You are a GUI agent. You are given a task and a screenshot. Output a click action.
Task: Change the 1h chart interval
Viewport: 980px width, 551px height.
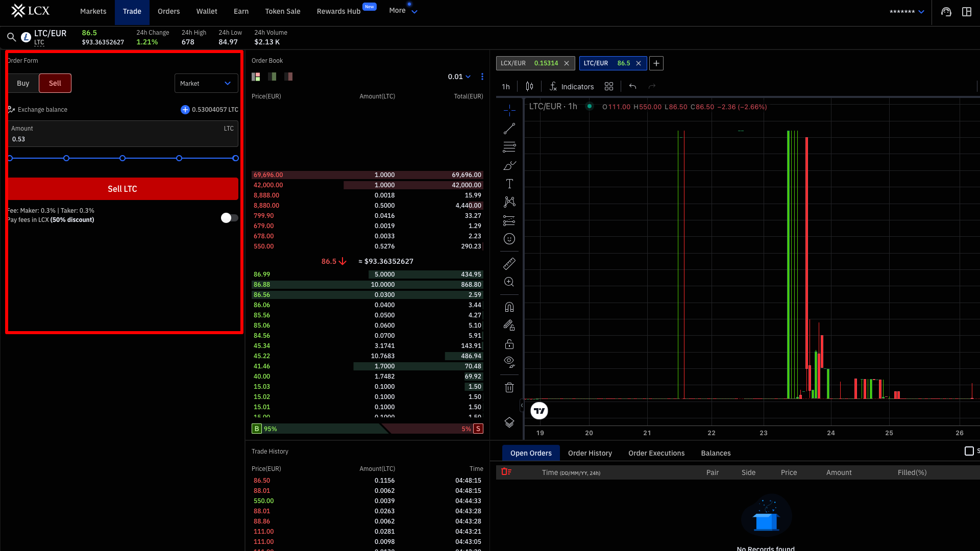pos(506,87)
